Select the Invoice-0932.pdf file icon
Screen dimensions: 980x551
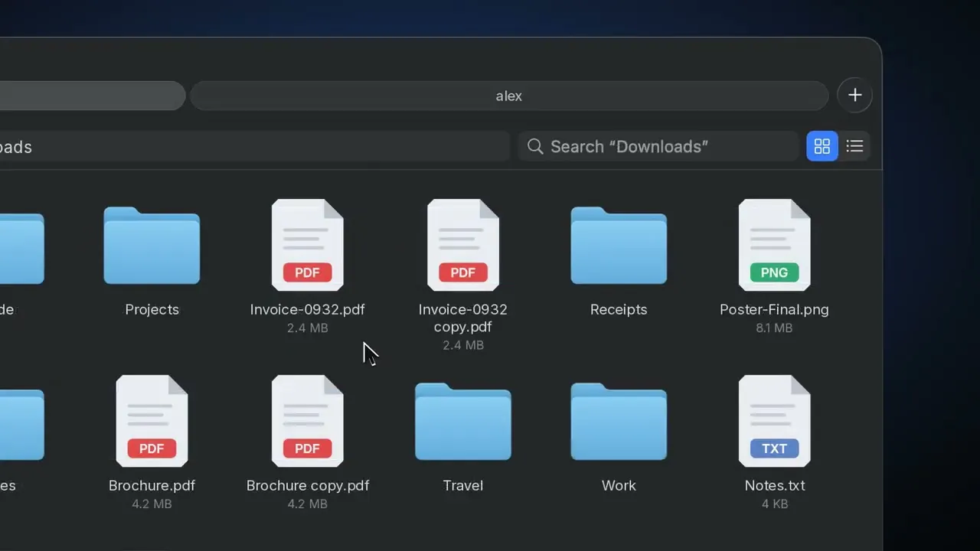click(x=307, y=245)
